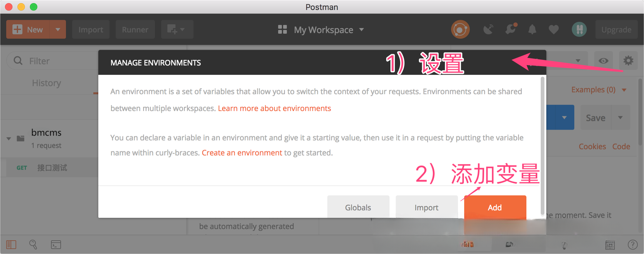The height and width of the screenshot is (254, 644).
Task: Open the Code link
Action: click(621, 146)
